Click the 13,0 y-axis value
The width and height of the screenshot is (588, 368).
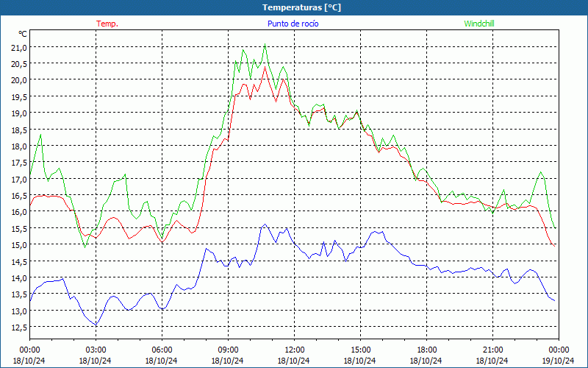coord(20,311)
